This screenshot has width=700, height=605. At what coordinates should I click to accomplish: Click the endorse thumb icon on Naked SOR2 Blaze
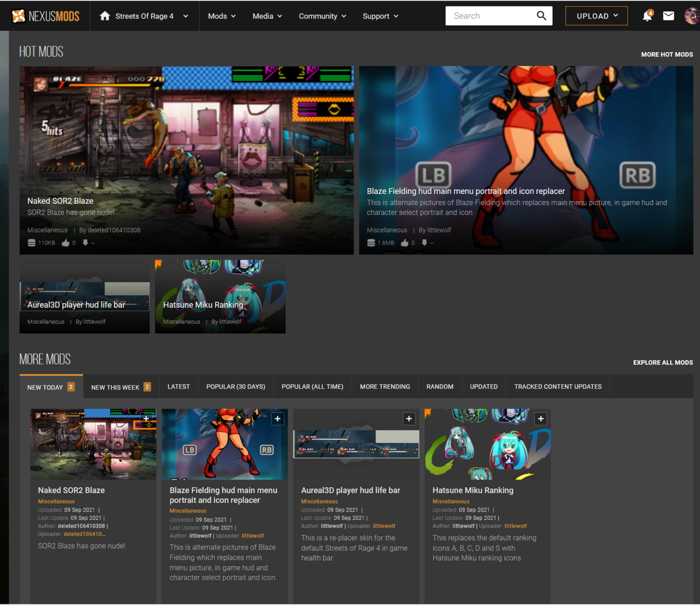(x=66, y=243)
